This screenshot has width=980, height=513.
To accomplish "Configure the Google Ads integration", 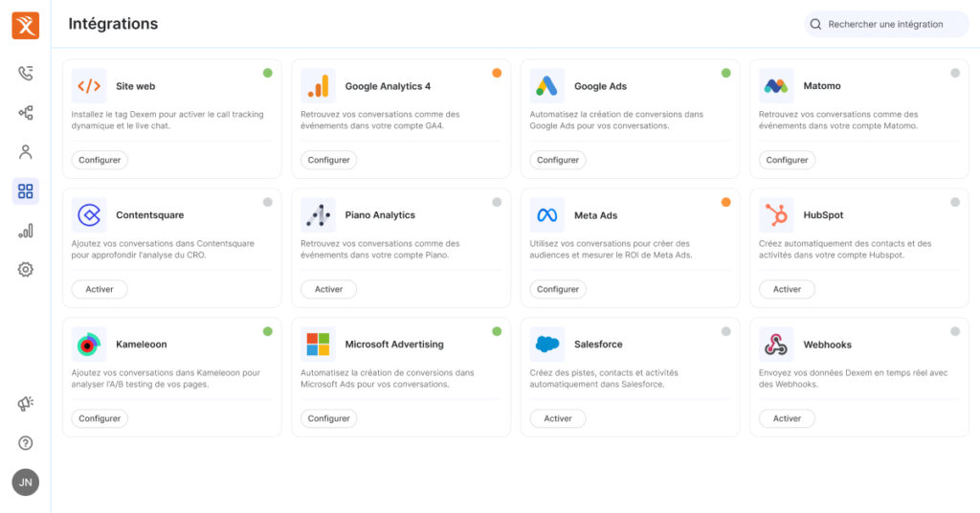I will (x=558, y=160).
